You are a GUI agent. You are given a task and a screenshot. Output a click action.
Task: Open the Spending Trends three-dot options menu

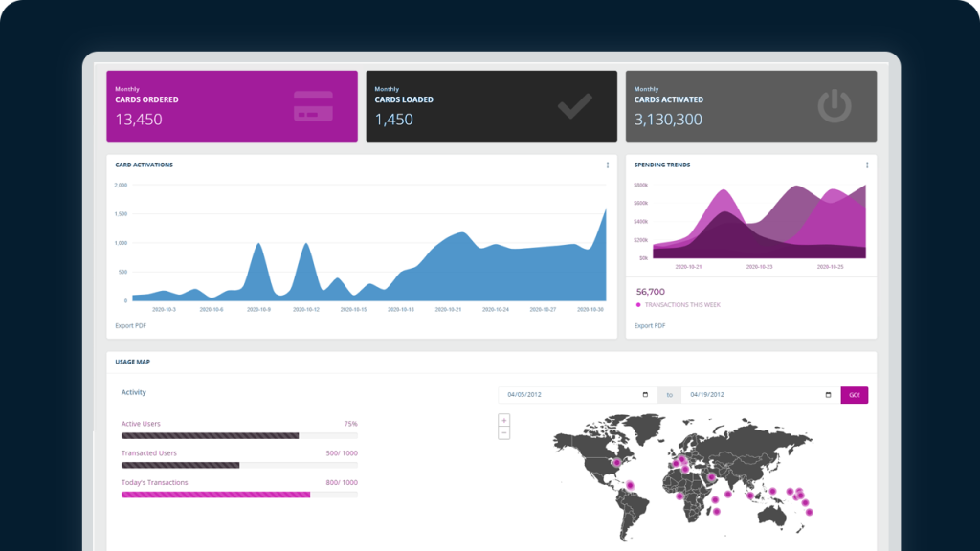click(x=867, y=165)
